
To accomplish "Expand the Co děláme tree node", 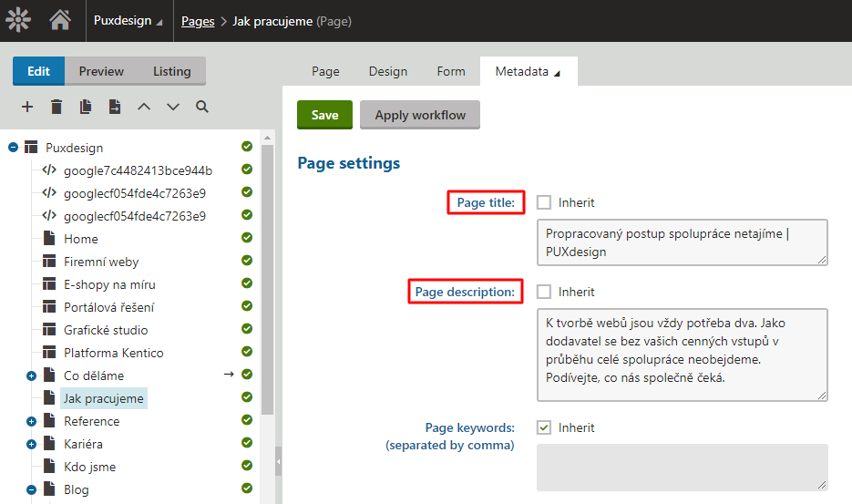I will (x=32, y=375).
